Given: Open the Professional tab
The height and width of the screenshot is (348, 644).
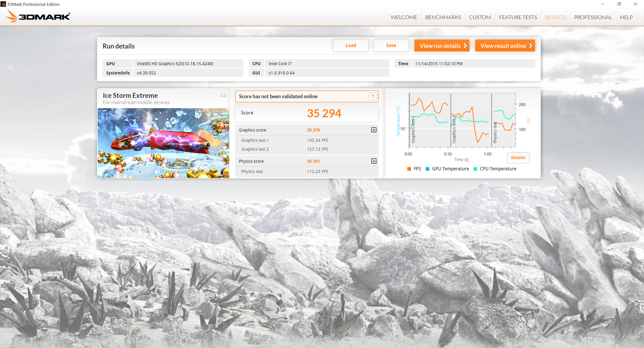Looking at the screenshot, I should pos(593,17).
